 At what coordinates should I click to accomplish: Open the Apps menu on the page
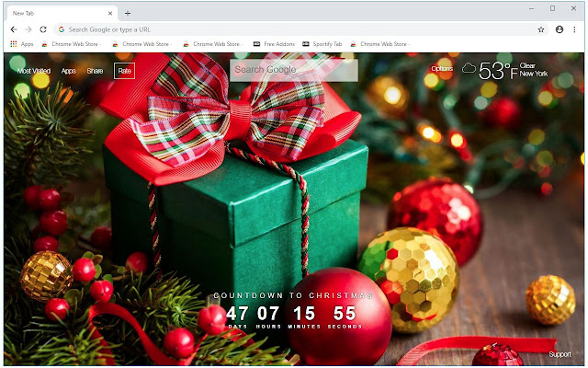tap(69, 71)
